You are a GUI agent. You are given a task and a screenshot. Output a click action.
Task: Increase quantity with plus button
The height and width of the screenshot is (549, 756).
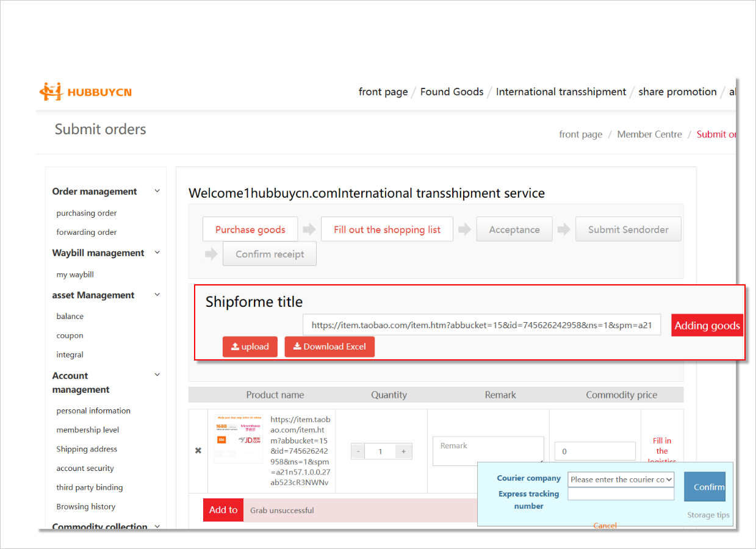(x=403, y=451)
